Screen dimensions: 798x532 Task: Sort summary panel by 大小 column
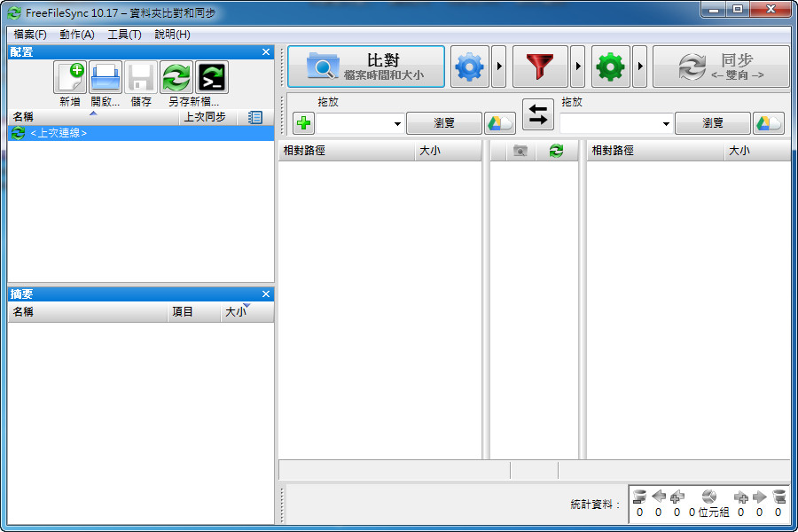tap(246, 311)
